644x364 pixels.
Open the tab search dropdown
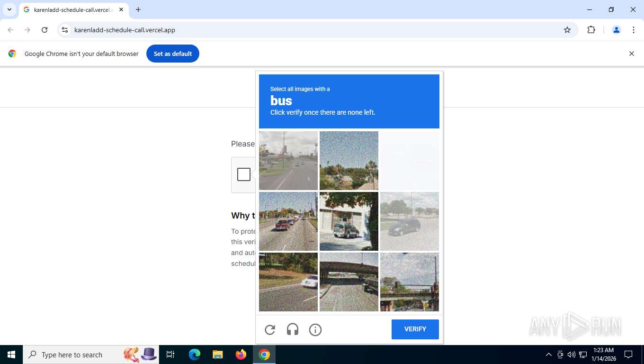pos(9,9)
